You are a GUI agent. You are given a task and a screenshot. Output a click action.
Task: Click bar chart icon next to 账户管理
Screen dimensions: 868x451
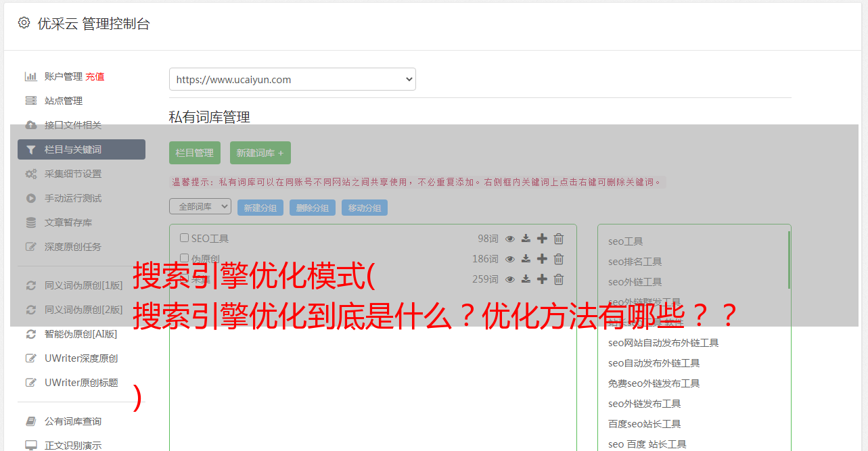click(x=31, y=76)
